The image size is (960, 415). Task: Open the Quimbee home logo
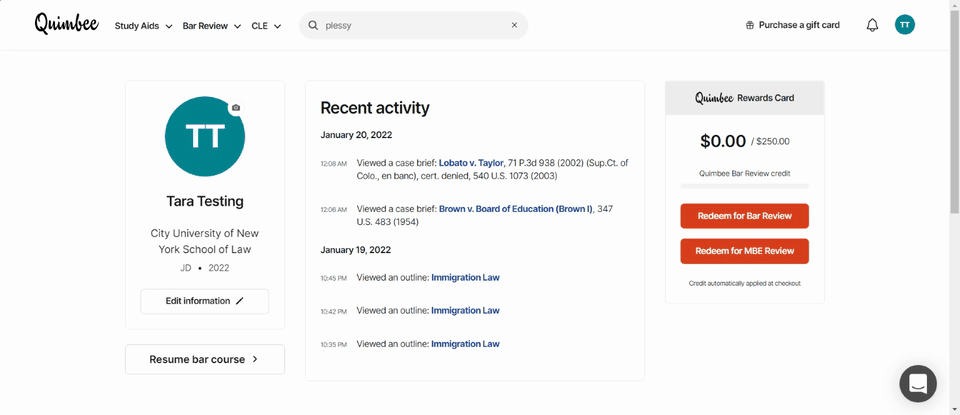coord(67,24)
